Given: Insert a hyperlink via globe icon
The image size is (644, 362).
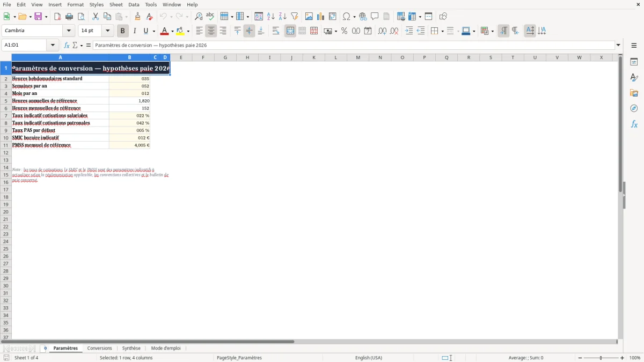Looking at the screenshot, I should (363, 17).
